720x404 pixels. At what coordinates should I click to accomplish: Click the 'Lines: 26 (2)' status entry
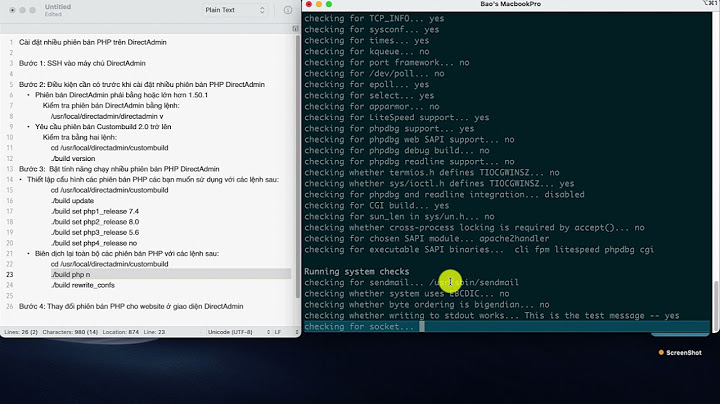(x=21, y=332)
